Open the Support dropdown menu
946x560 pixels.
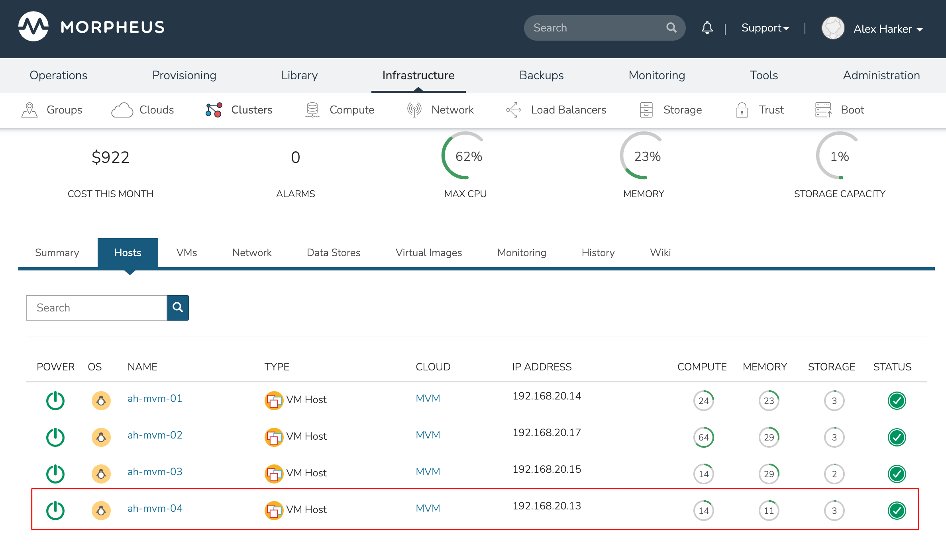[765, 27]
